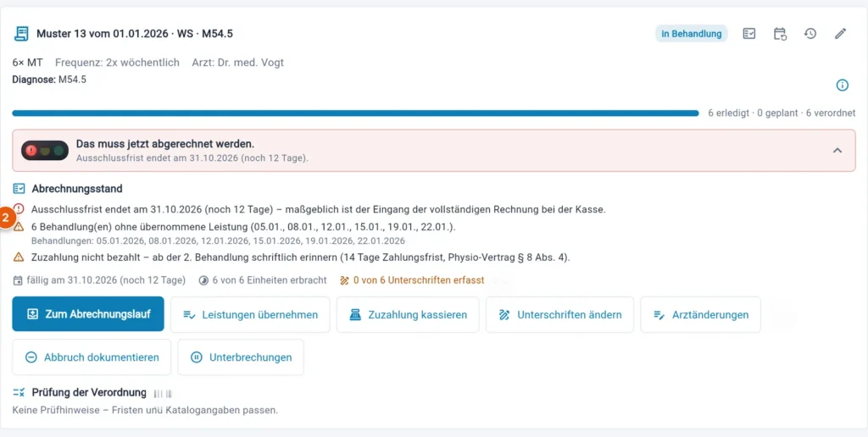Click '6 erledigt · 0 geplant · 6 verordnet' text
Image resolution: width=868 pixels, height=437 pixels.
point(782,113)
